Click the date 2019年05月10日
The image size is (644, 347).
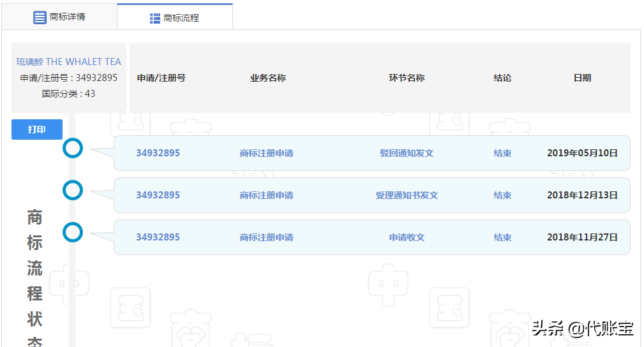582,153
